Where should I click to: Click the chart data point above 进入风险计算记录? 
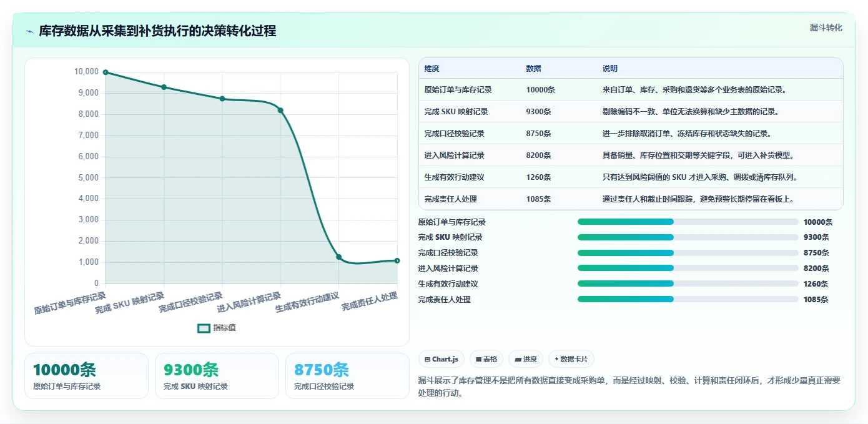coord(280,111)
